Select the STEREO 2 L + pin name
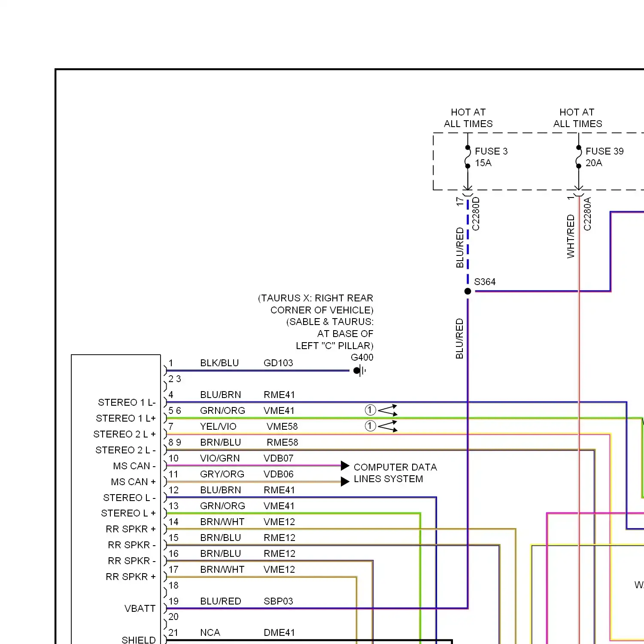Viewport: 644px width, 644px height. coord(125,434)
